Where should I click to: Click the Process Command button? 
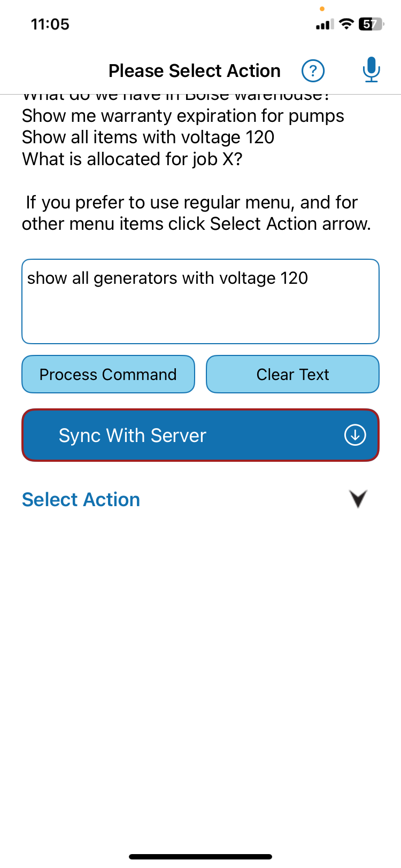(108, 374)
